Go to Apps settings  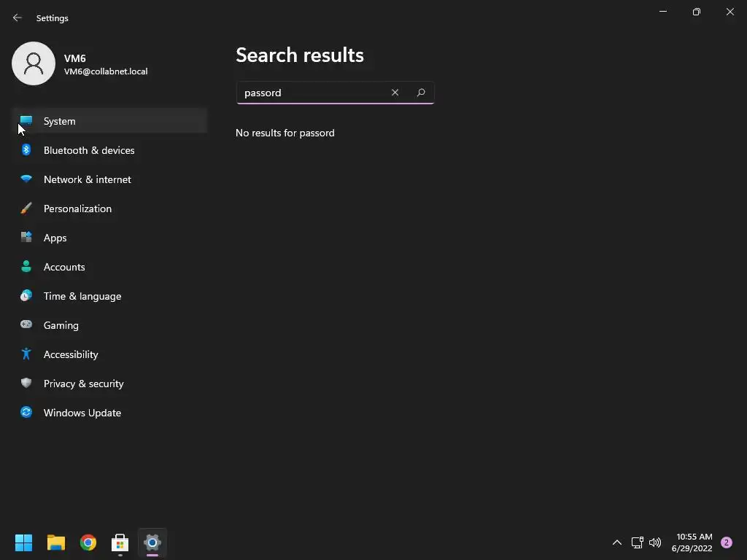[110, 238]
